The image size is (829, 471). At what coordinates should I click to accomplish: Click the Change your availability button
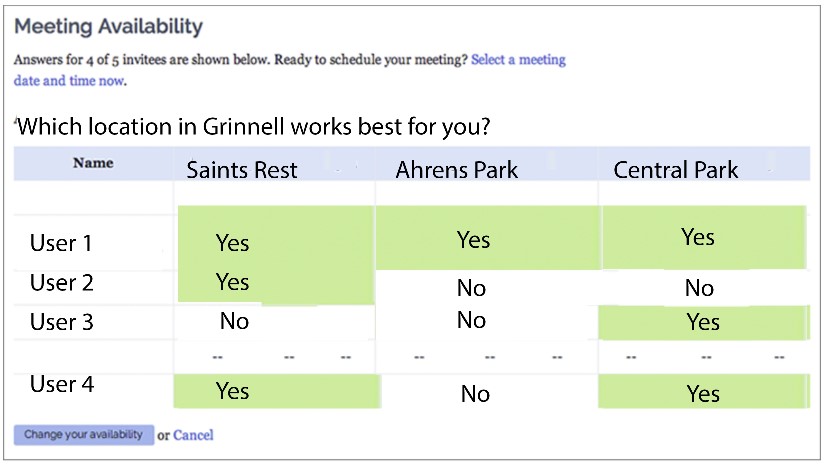coord(84,435)
